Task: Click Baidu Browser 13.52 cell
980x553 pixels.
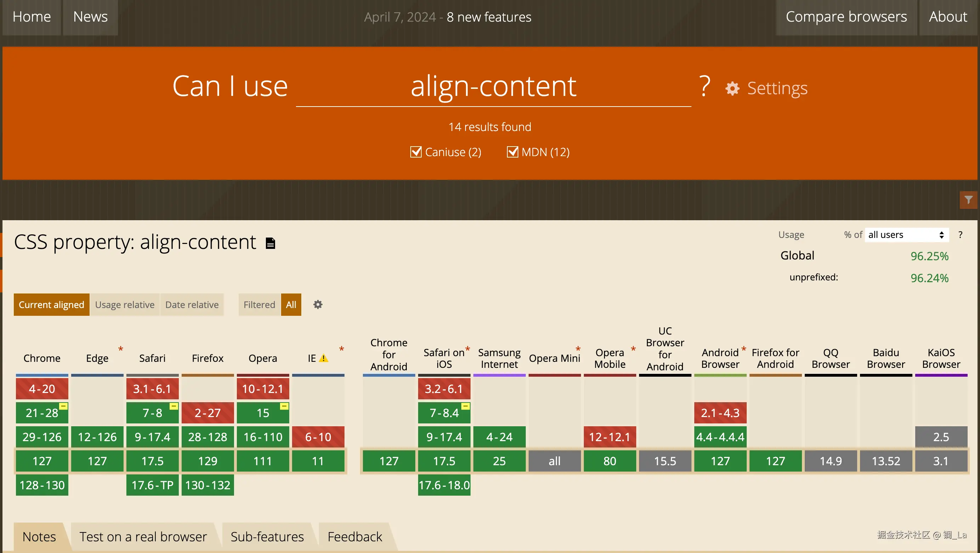Action: [886, 461]
